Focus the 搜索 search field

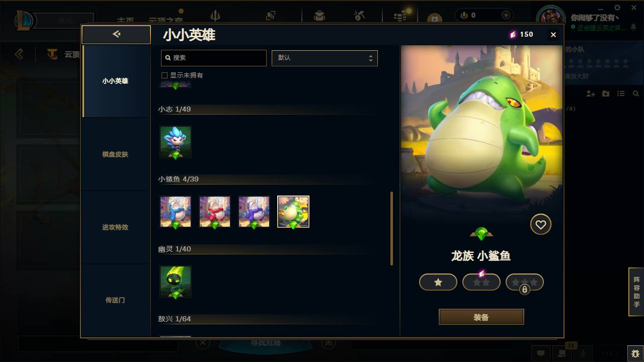coord(214,58)
